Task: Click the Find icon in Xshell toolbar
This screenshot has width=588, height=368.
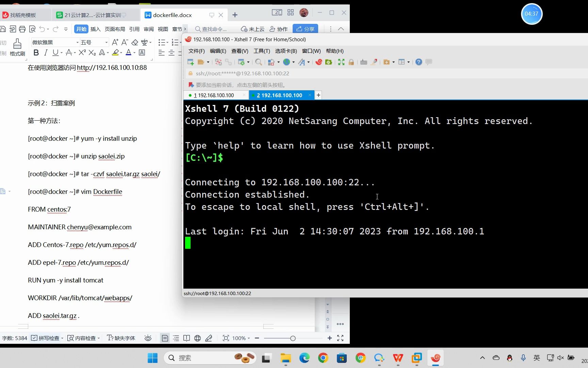Action: pyautogui.click(x=259, y=62)
